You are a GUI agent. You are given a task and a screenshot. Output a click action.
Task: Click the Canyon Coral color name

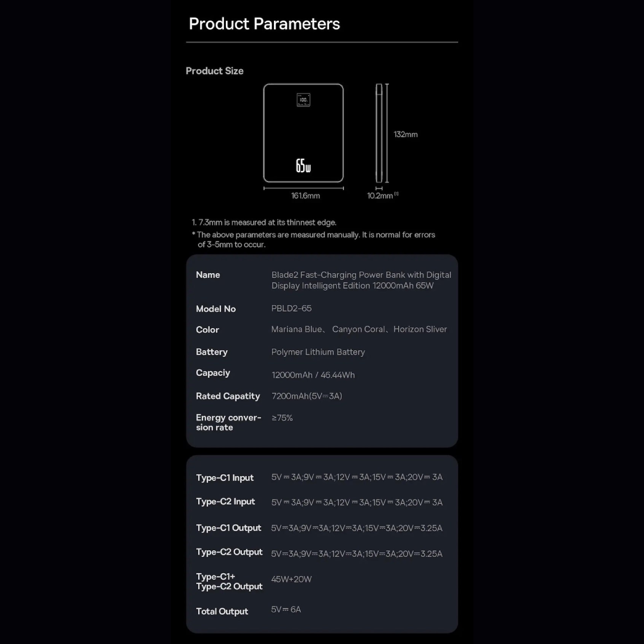tap(358, 329)
